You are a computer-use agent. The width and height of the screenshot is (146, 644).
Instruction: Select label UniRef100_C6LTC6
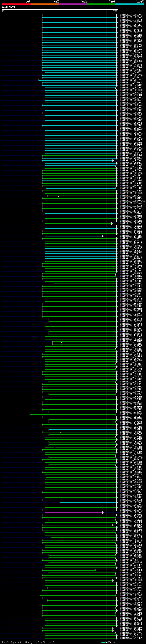click(131, 364)
